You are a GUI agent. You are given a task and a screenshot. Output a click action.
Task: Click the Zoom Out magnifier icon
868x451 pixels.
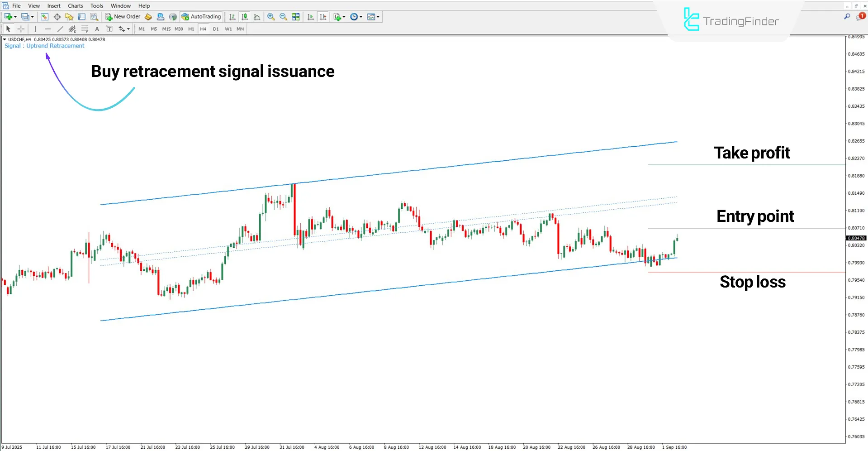[x=283, y=17]
